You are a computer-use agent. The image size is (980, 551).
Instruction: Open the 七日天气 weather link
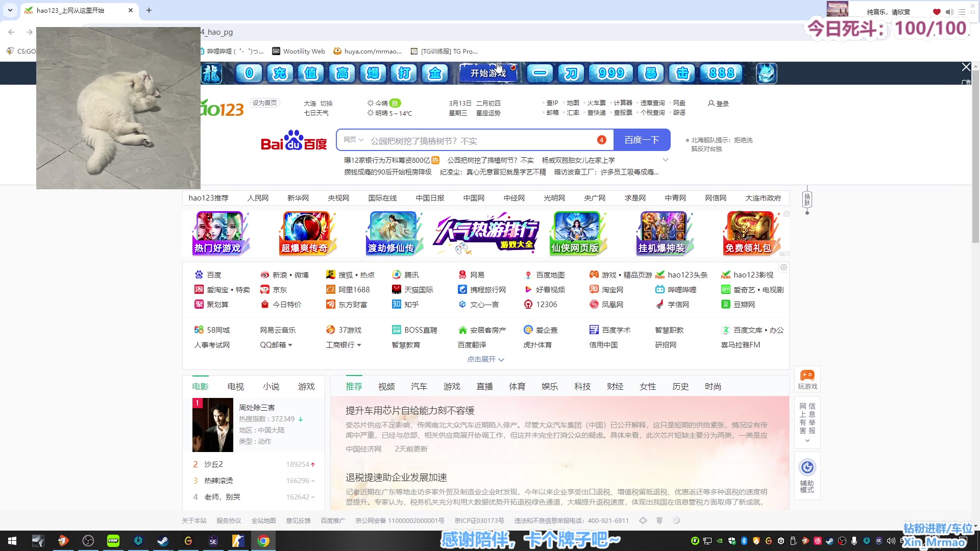tap(316, 113)
